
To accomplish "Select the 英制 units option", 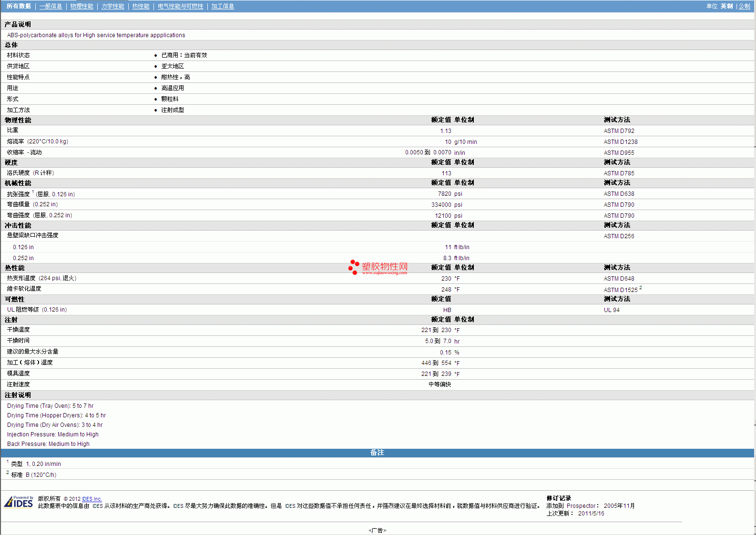I will (726, 6).
